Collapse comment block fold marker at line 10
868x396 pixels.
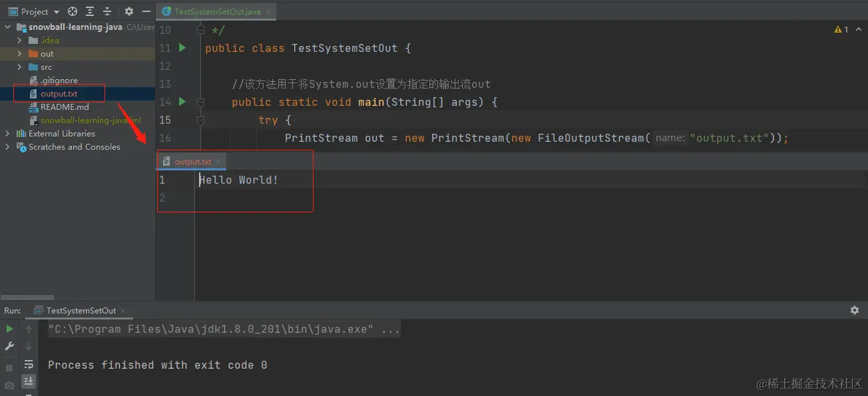point(200,30)
